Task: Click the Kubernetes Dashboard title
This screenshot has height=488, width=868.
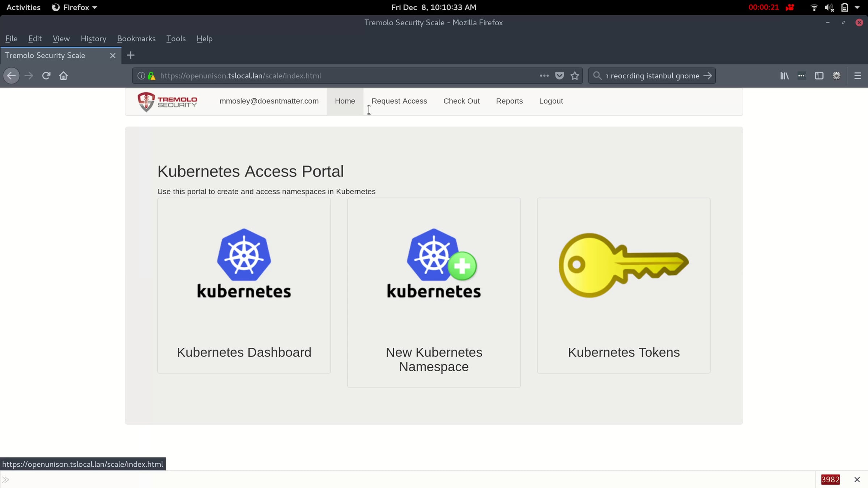Action: [244, 352]
